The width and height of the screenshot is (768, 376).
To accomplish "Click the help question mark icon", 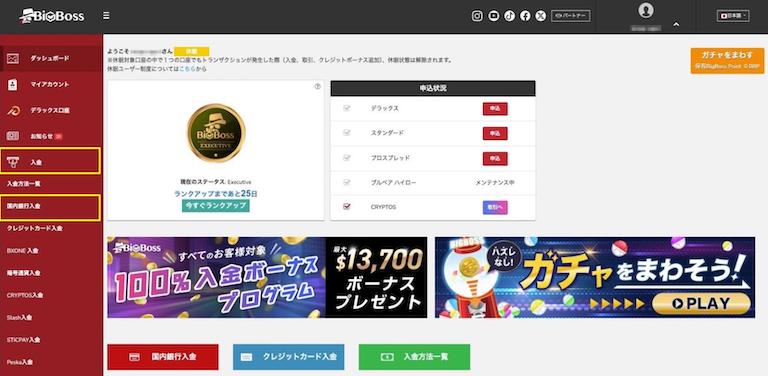I will (x=317, y=87).
